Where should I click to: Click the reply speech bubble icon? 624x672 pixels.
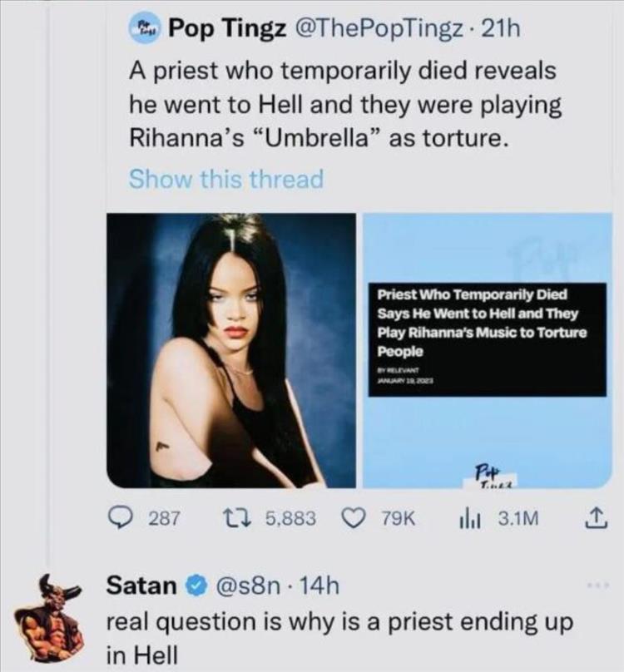121,518
